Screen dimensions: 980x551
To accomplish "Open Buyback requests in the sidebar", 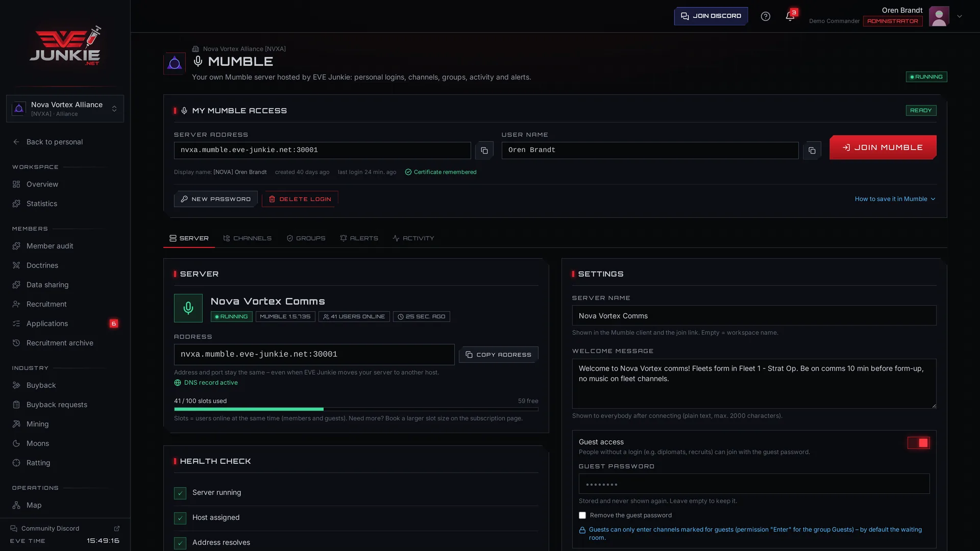I will coord(65,405).
